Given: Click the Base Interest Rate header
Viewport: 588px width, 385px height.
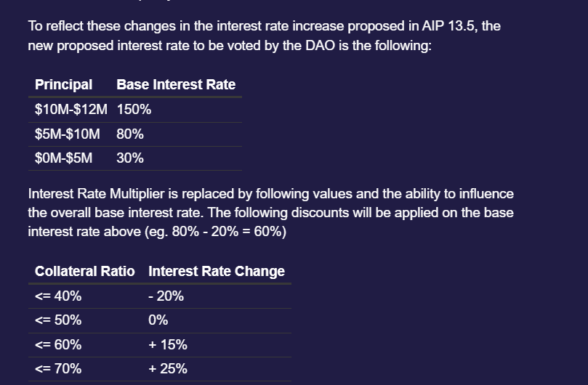Looking at the screenshot, I should point(176,85).
